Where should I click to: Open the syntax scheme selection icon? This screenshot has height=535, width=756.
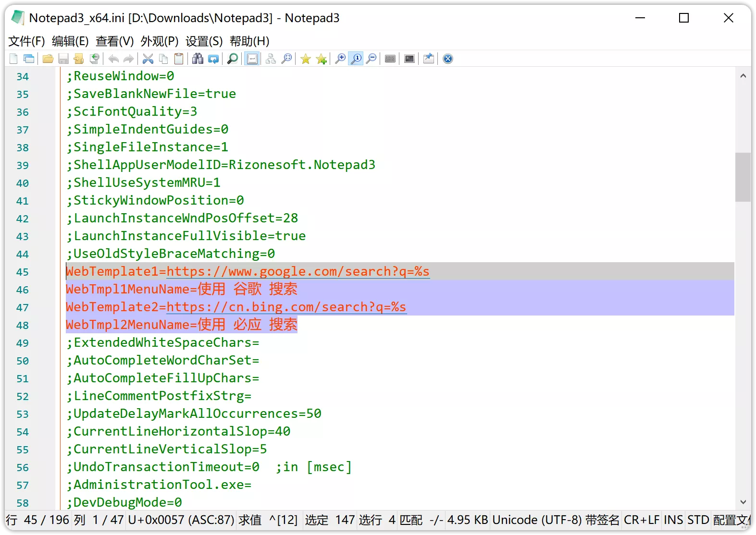point(271,59)
